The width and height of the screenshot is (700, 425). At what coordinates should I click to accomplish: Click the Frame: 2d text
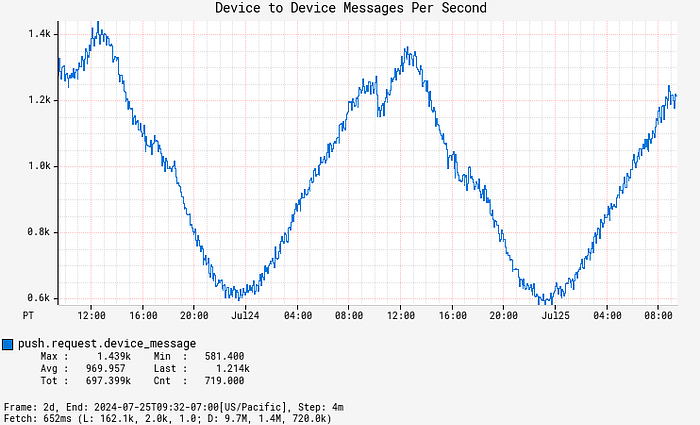pyautogui.click(x=31, y=407)
